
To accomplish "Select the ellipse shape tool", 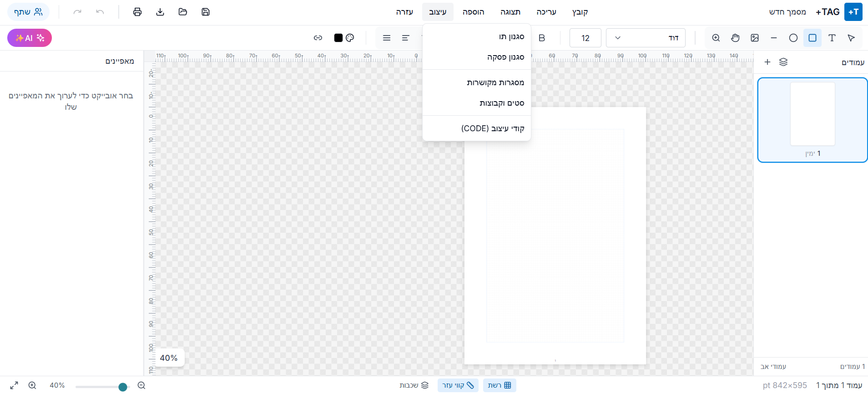I will [x=793, y=38].
